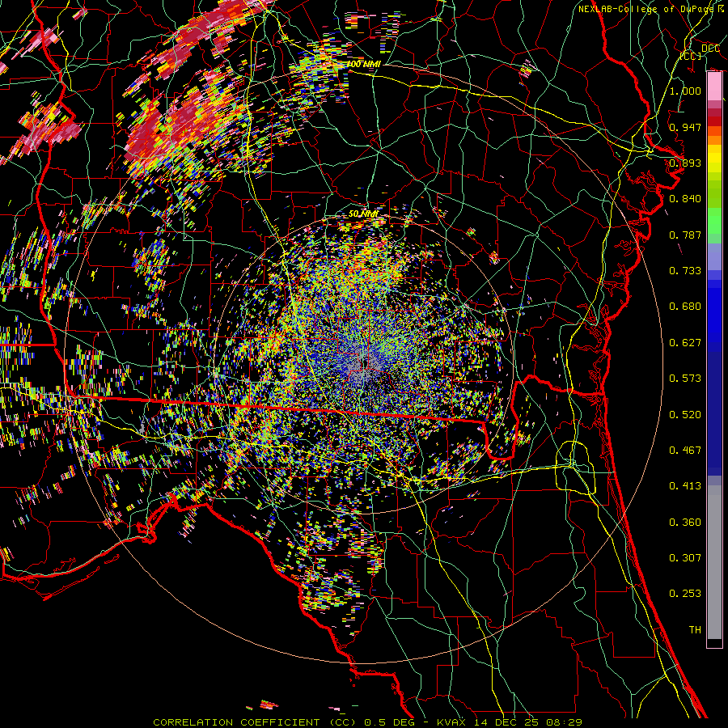Click the 0.627 legend value
728x728 pixels.
point(685,342)
